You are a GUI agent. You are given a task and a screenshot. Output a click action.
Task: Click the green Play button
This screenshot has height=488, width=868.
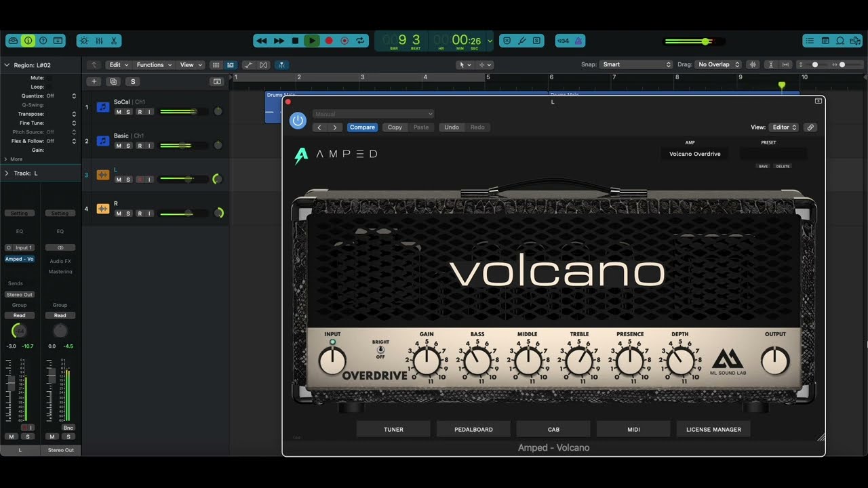pos(312,41)
